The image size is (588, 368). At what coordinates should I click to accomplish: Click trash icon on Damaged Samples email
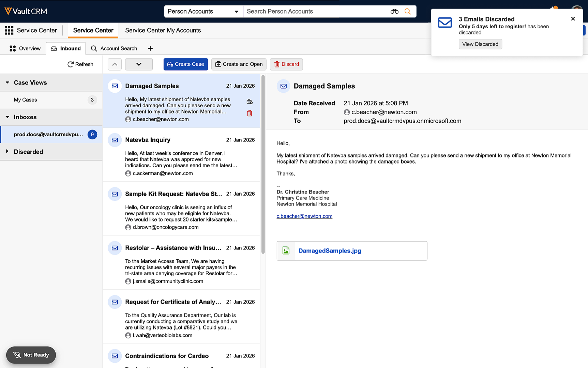(x=250, y=113)
